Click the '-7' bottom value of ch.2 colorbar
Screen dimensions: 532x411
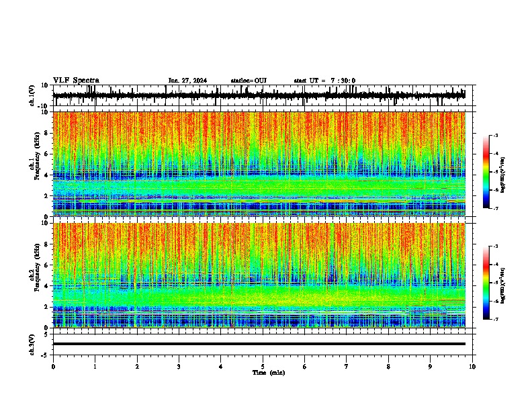tap(495, 319)
